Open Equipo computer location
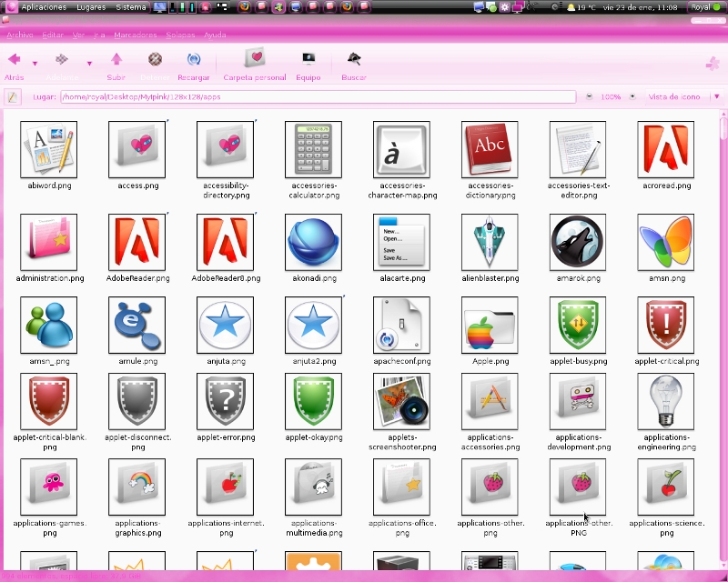 pyautogui.click(x=308, y=65)
